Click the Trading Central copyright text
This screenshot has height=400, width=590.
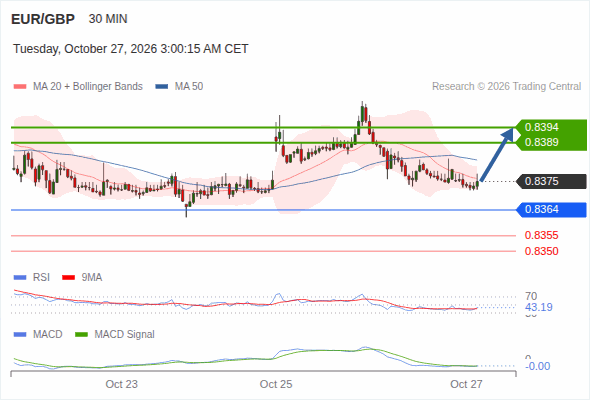coord(506,87)
